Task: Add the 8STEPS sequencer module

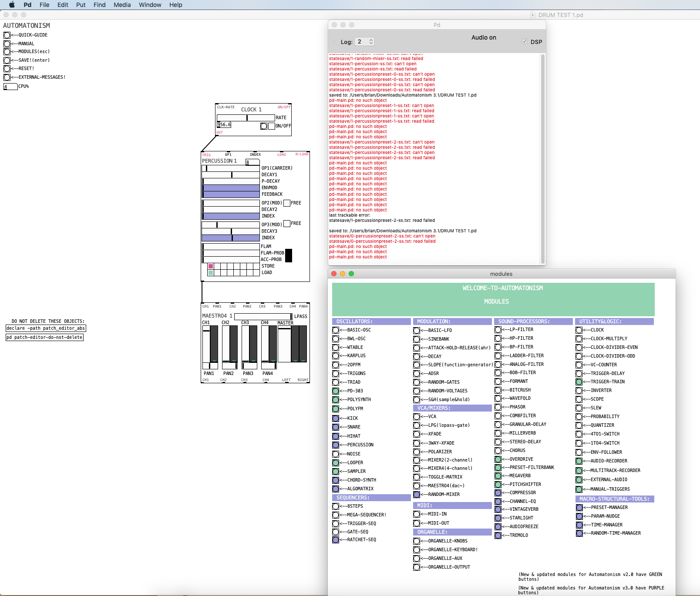Action: click(x=336, y=506)
